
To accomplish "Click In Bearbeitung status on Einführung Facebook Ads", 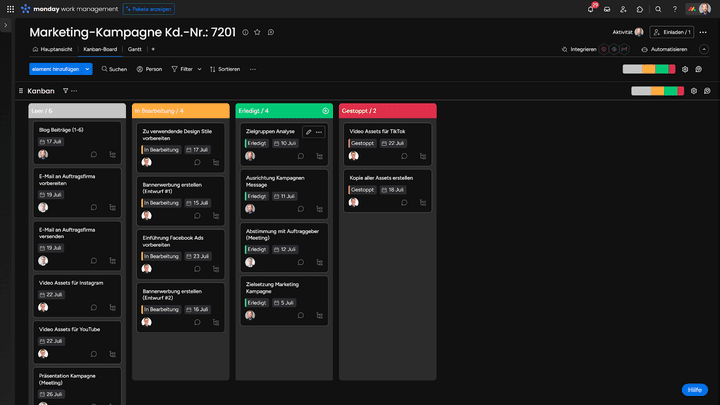I will tap(161, 256).
